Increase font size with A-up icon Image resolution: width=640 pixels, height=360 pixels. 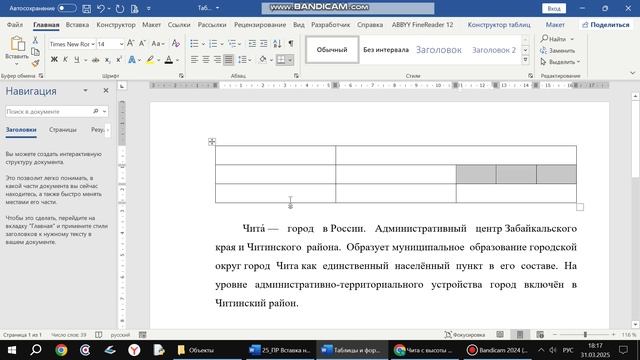[x=131, y=43]
